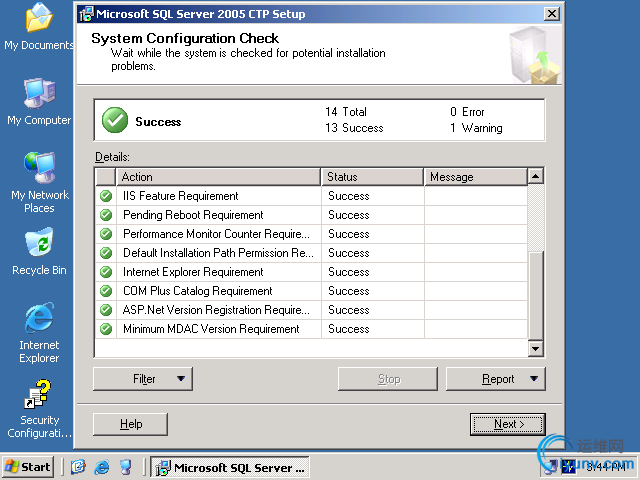640x480 pixels.
Task: Close the SQL Server Setup dialog
Action: [551, 14]
